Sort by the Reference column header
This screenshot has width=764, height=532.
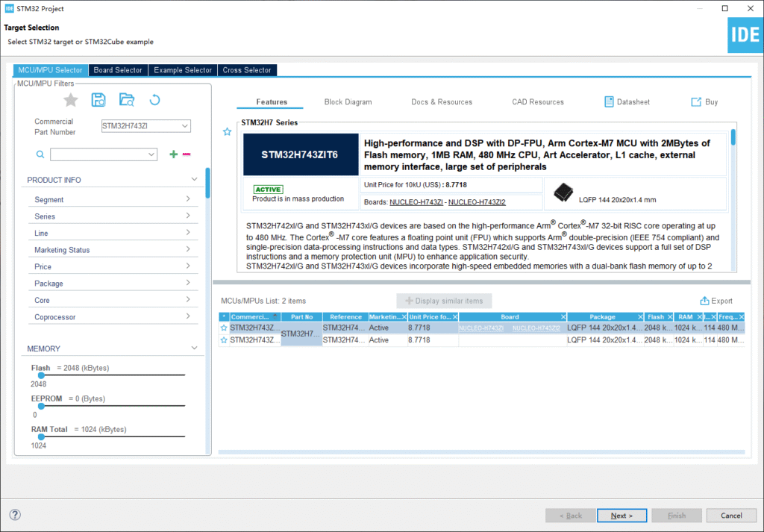coord(345,317)
